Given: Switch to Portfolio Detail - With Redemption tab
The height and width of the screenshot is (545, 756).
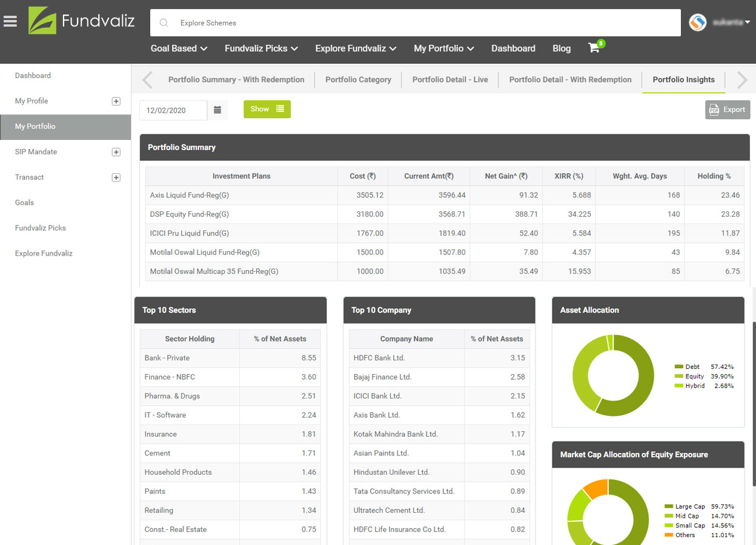Looking at the screenshot, I should (x=570, y=79).
